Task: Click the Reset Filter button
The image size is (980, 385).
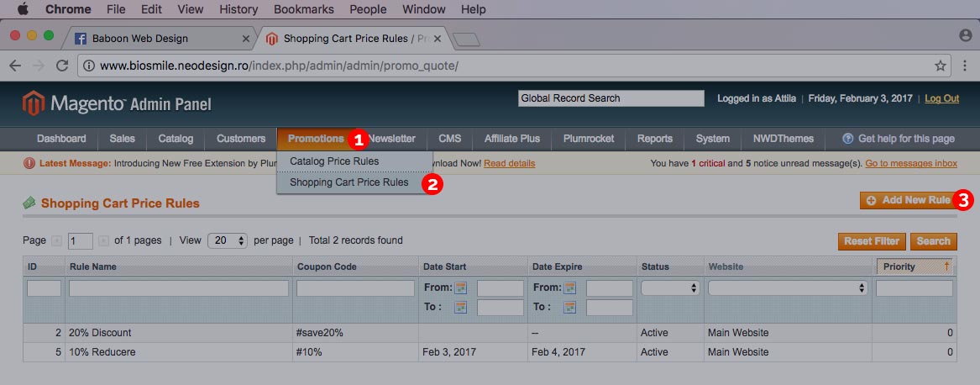Action: pyautogui.click(x=871, y=241)
